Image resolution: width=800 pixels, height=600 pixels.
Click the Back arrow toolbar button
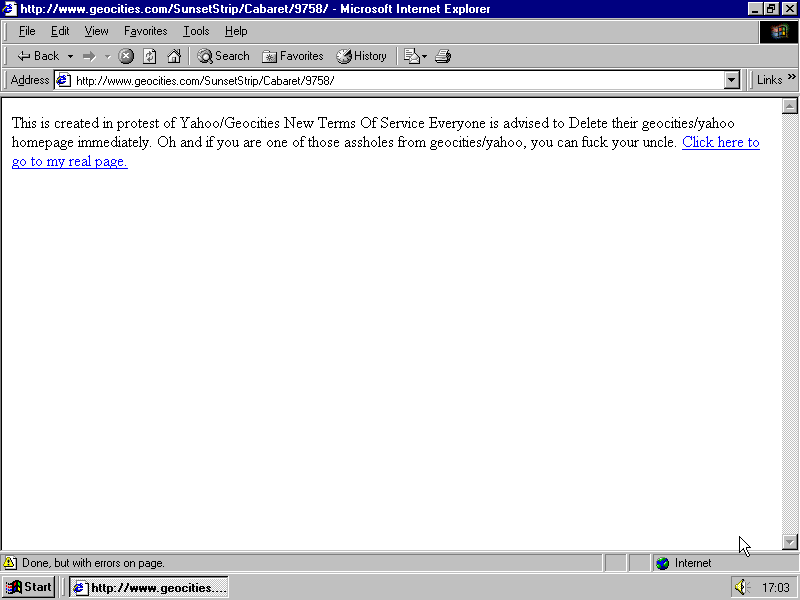pyautogui.click(x=38, y=56)
